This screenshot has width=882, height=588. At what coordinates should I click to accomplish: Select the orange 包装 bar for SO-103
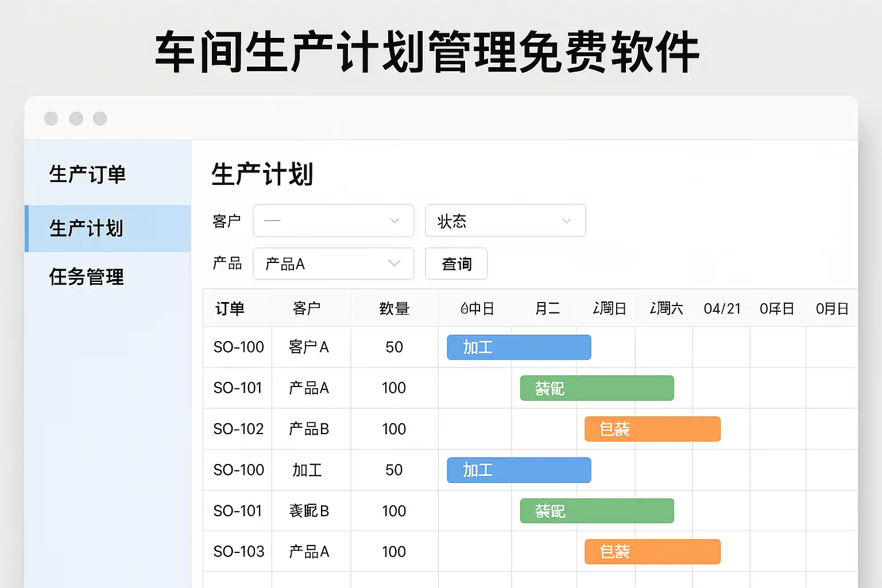click(652, 552)
